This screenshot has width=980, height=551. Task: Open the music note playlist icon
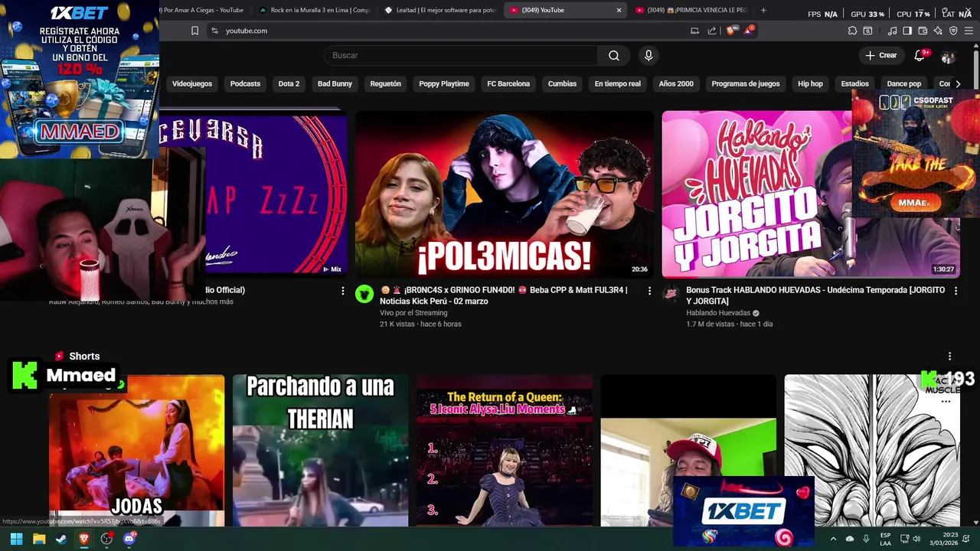pyautogui.click(x=892, y=31)
